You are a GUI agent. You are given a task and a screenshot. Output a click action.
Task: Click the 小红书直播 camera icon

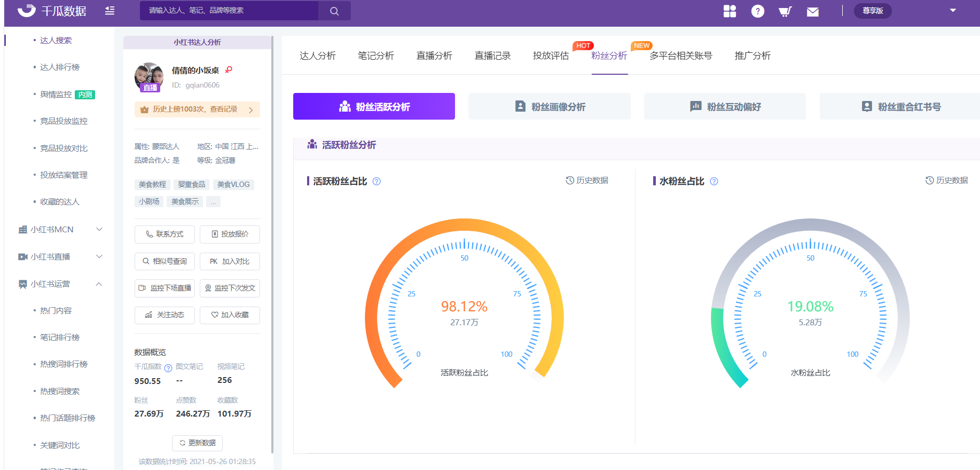23,257
